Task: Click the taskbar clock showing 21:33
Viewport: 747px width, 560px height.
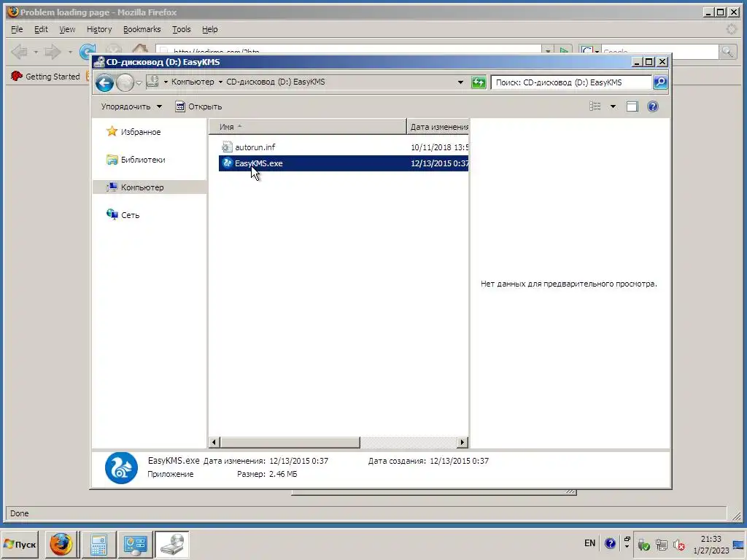Action: click(711, 545)
